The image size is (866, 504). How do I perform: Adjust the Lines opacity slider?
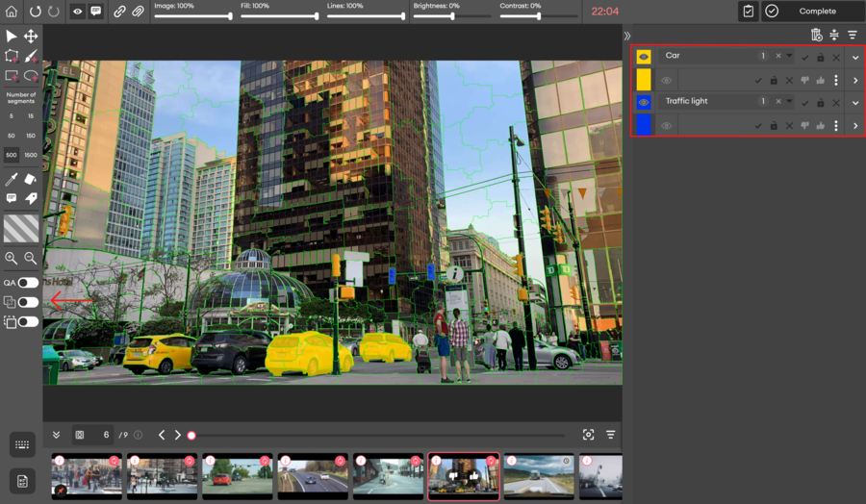click(366, 16)
